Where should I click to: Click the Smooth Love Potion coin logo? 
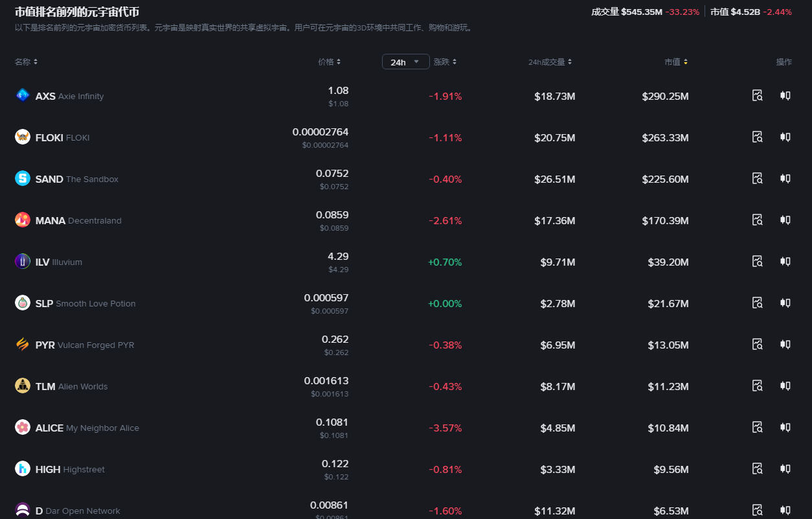coord(23,303)
